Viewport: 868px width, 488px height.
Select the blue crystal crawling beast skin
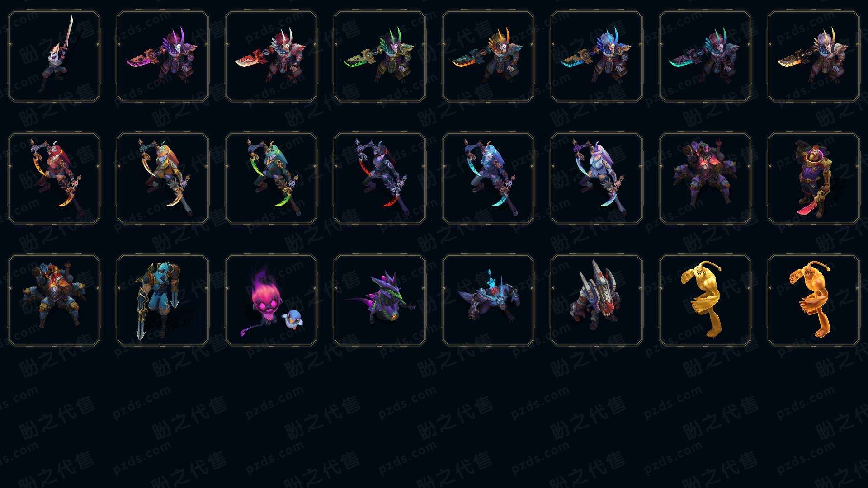[x=488, y=300]
